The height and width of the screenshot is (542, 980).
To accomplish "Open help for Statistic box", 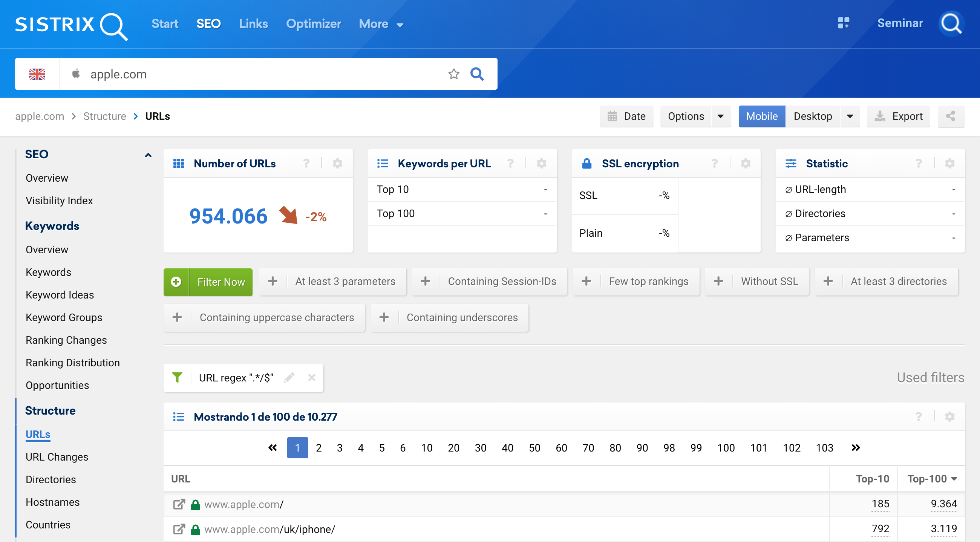I will point(918,164).
